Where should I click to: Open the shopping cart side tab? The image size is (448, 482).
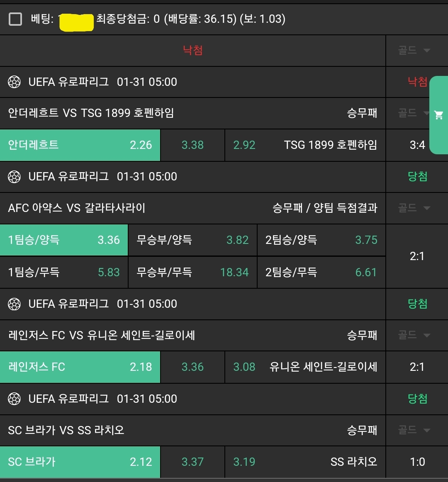(x=438, y=115)
